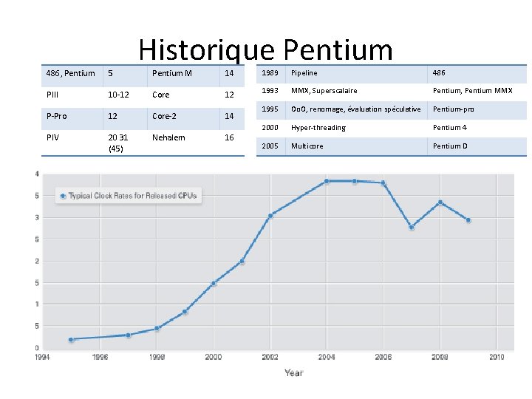Select the chart data point at year 2000
Screen dimensions: 532x399
coord(214,283)
